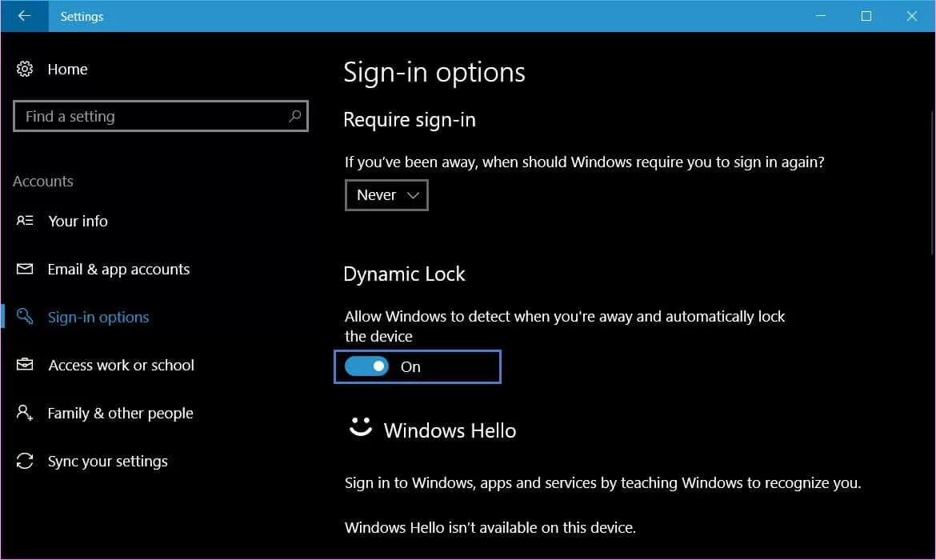This screenshot has height=560, width=936.
Task: Open Access work or school page
Action: (x=121, y=365)
